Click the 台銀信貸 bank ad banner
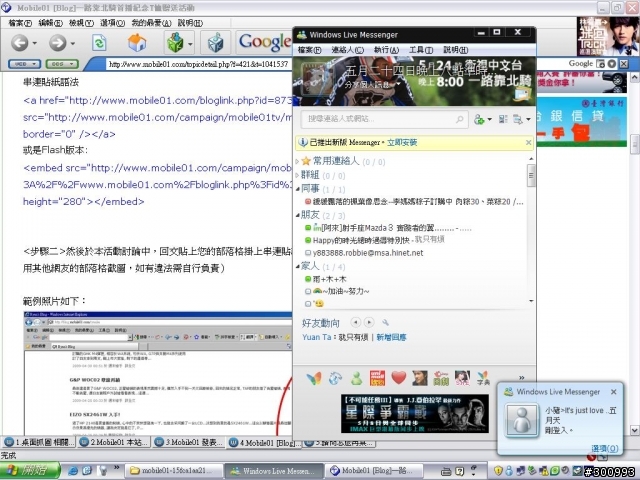 coord(581,122)
